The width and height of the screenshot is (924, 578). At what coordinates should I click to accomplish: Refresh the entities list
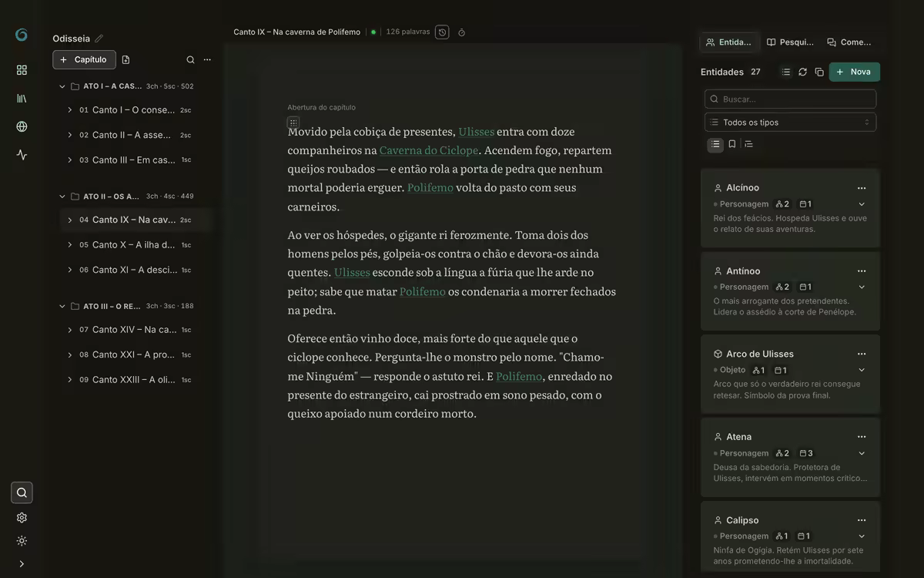802,72
